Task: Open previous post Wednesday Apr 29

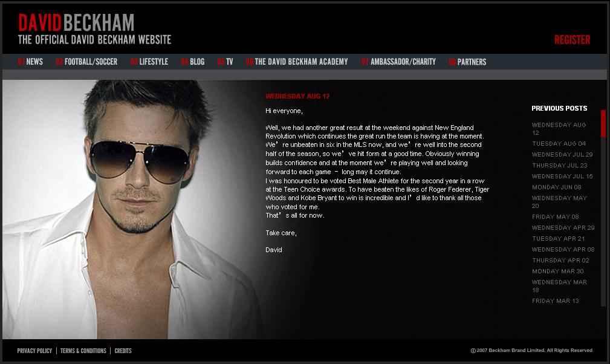Action: point(563,227)
